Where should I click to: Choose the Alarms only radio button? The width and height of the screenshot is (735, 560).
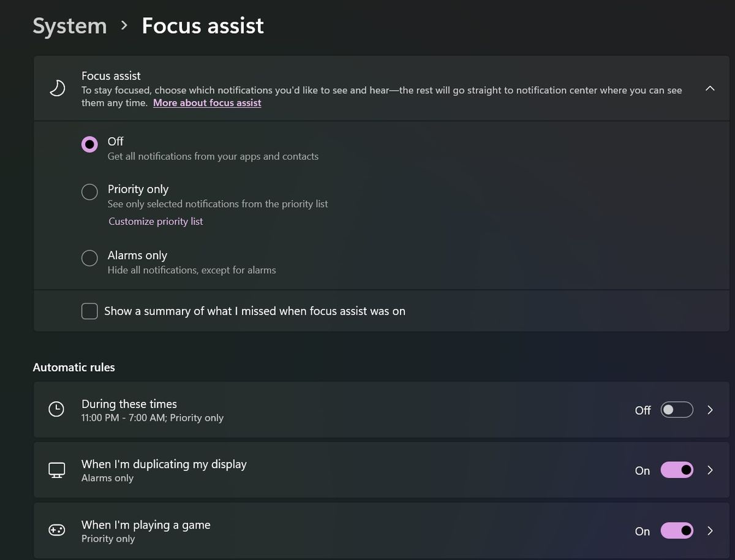click(89, 258)
